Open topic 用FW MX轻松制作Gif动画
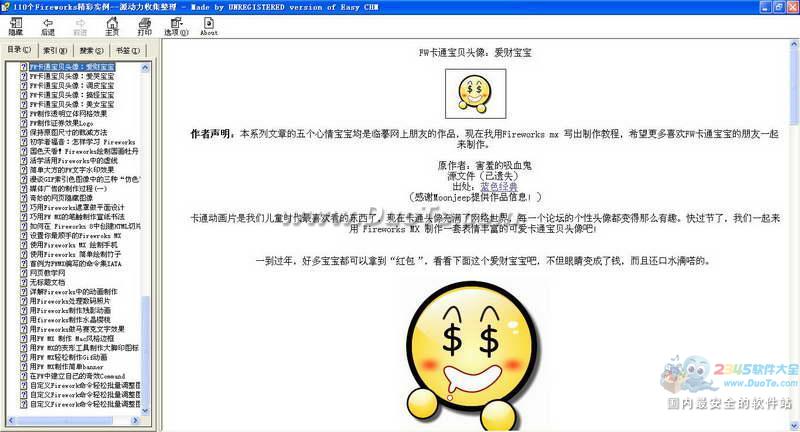Image resolution: width=800 pixels, height=432 pixels. click(68, 357)
